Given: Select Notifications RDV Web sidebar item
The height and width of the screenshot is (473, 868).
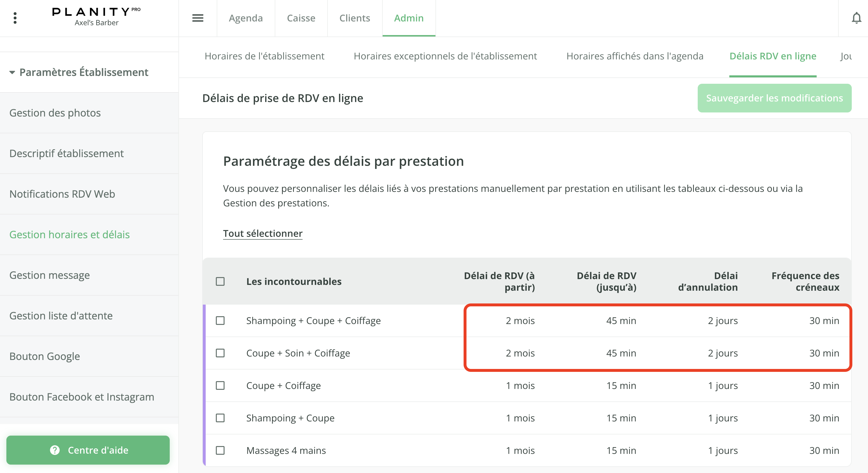Looking at the screenshot, I should click(x=62, y=194).
